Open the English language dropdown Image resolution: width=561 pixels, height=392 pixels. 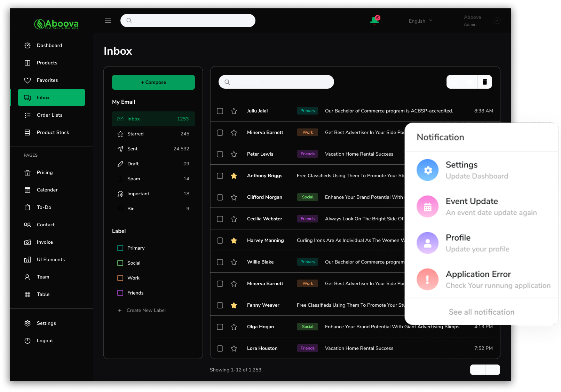click(421, 21)
